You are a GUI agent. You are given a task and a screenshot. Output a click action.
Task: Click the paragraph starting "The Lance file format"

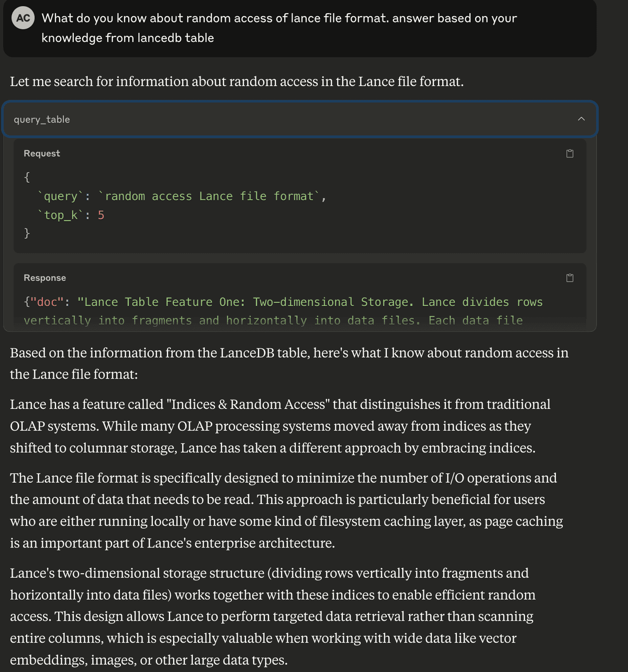(x=286, y=510)
